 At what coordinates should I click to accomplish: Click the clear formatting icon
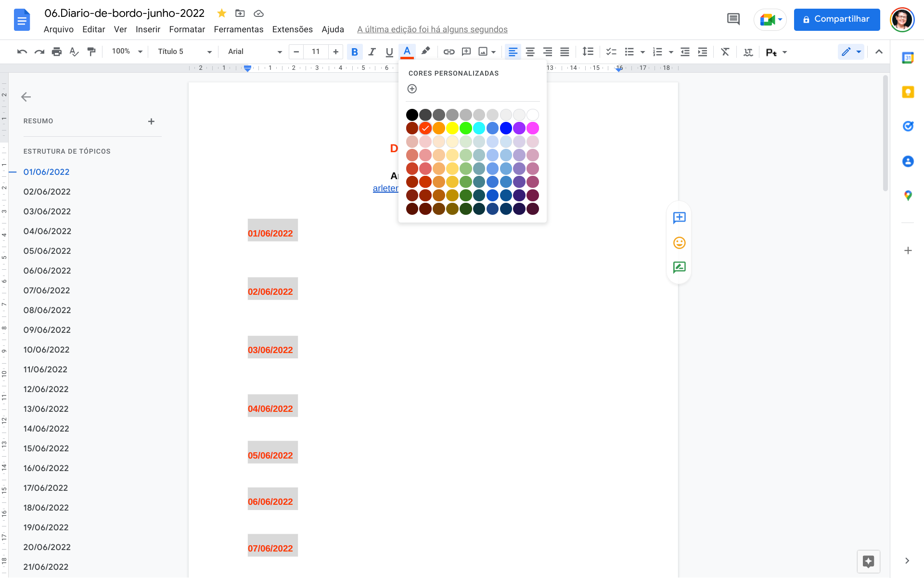[x=725, y=52]
